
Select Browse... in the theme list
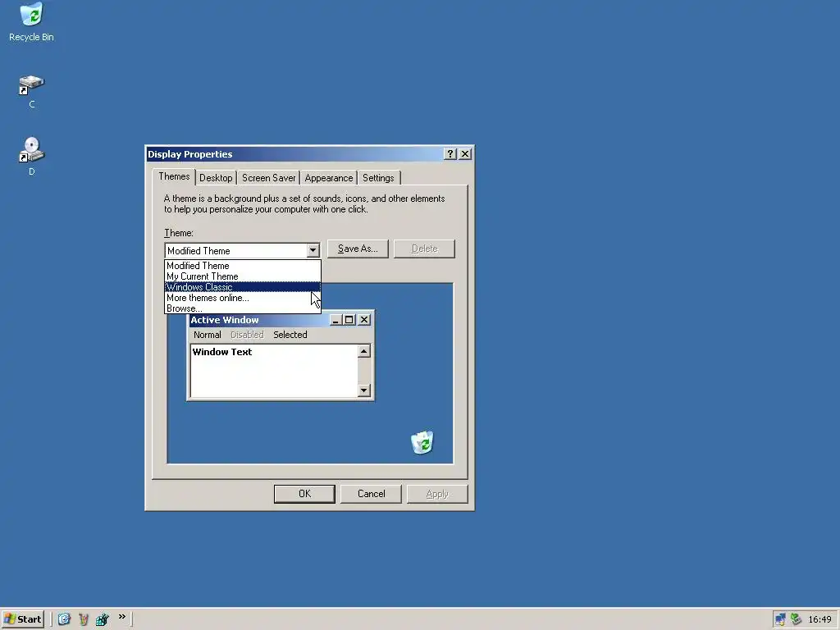coord(243,308)
